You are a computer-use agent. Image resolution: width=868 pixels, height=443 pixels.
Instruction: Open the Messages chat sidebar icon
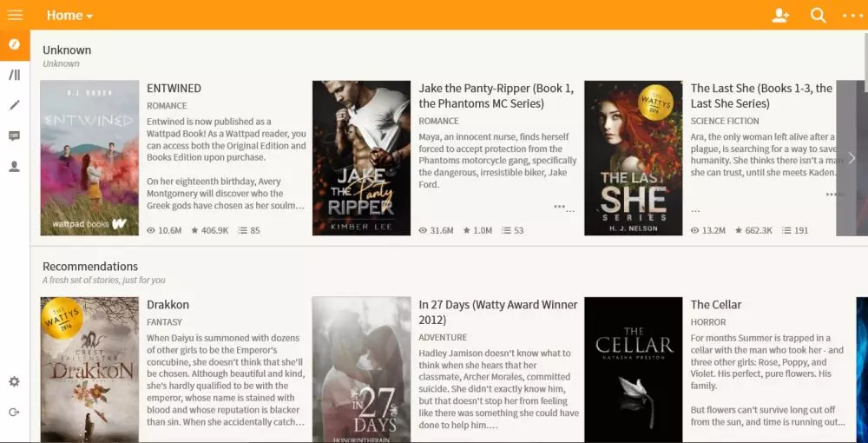pyautogui.click(x=15, y=136)
